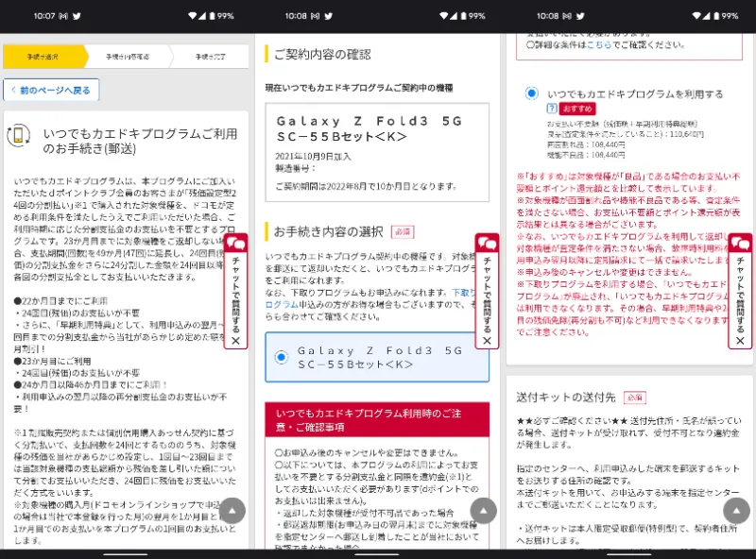Click the blue ? help icon next to おすすめ

(552, 109)
